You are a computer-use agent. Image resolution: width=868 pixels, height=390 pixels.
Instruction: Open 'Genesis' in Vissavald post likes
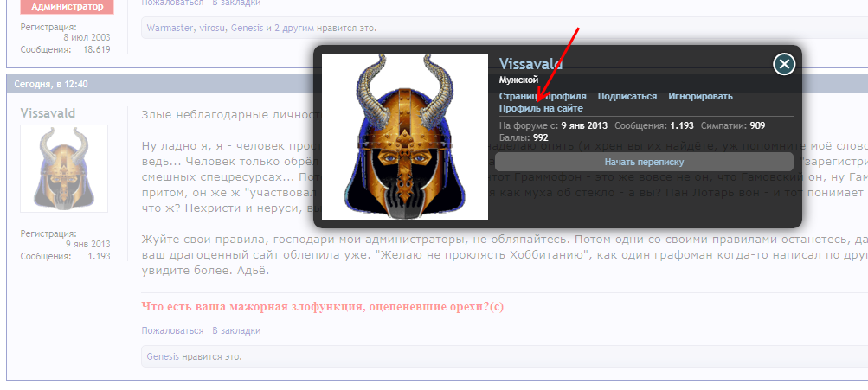pyautogui.click(x=163, y=356)
